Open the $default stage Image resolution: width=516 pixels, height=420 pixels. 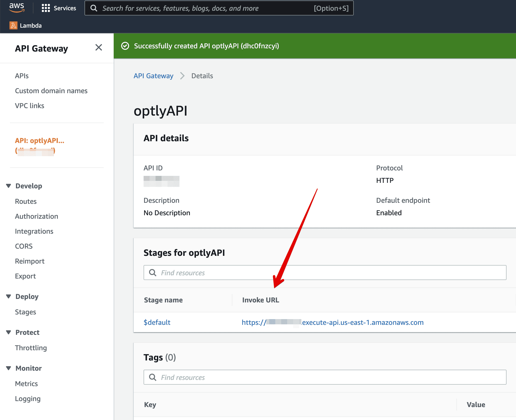pos(157,322)
